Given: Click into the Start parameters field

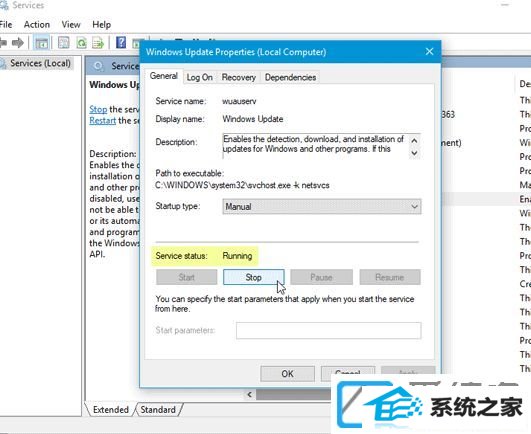Looking at the screenshot, I should point(328,330).
